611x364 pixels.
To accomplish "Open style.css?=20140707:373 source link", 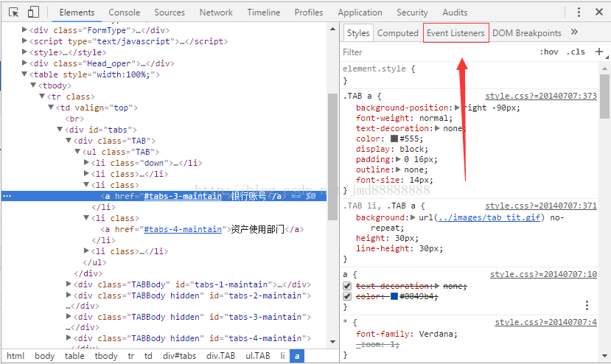I will click(x=541, y=96).
